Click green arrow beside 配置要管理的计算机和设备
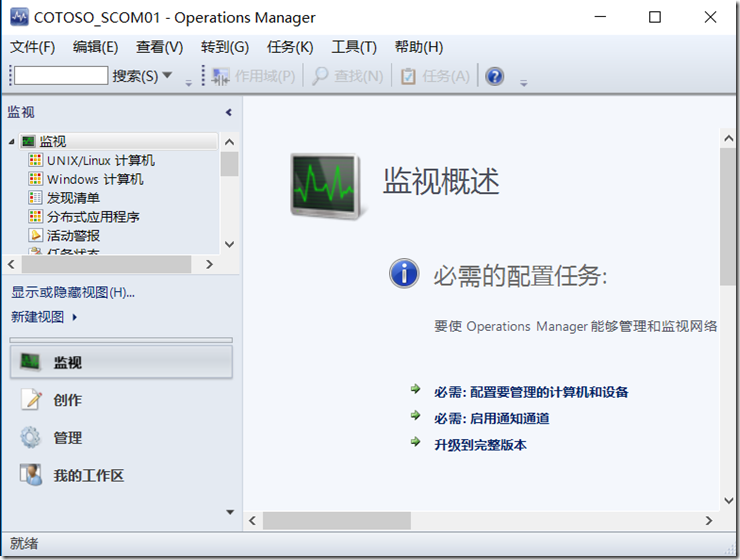740x560 pixels. pos(415,389)
